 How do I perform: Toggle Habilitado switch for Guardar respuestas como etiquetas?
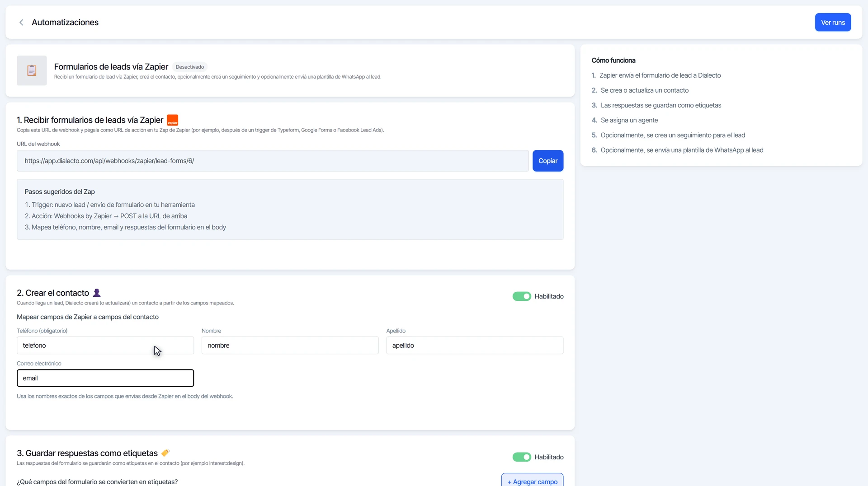click(522, 457)
